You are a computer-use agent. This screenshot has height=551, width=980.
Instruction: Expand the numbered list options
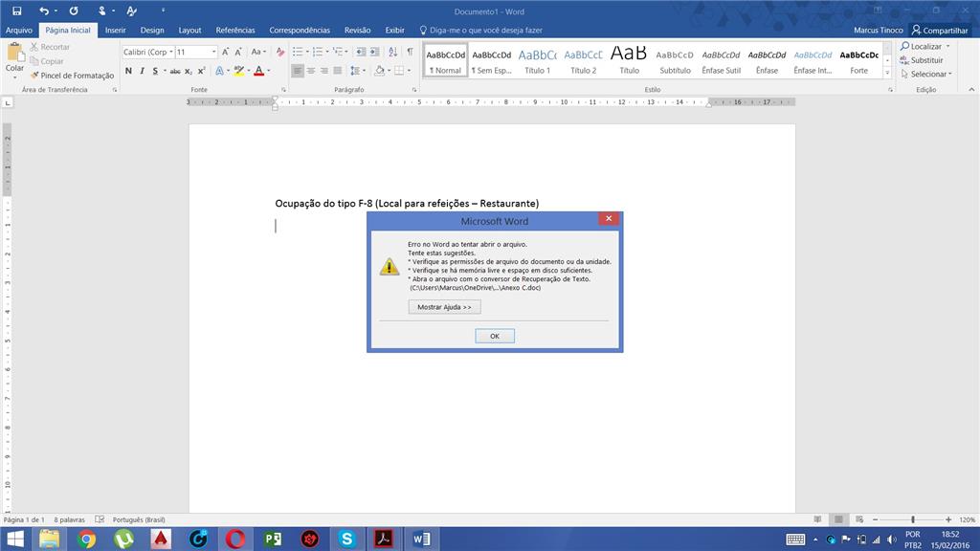pyautogui.click(x=327, y=52)
